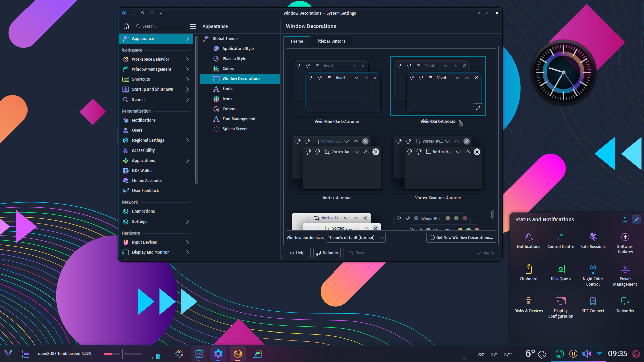Viewport: 644px width, 362px height.
Task: Open Display Configuration in status panel
Action: pyautogui.click(x=561, y=308)
